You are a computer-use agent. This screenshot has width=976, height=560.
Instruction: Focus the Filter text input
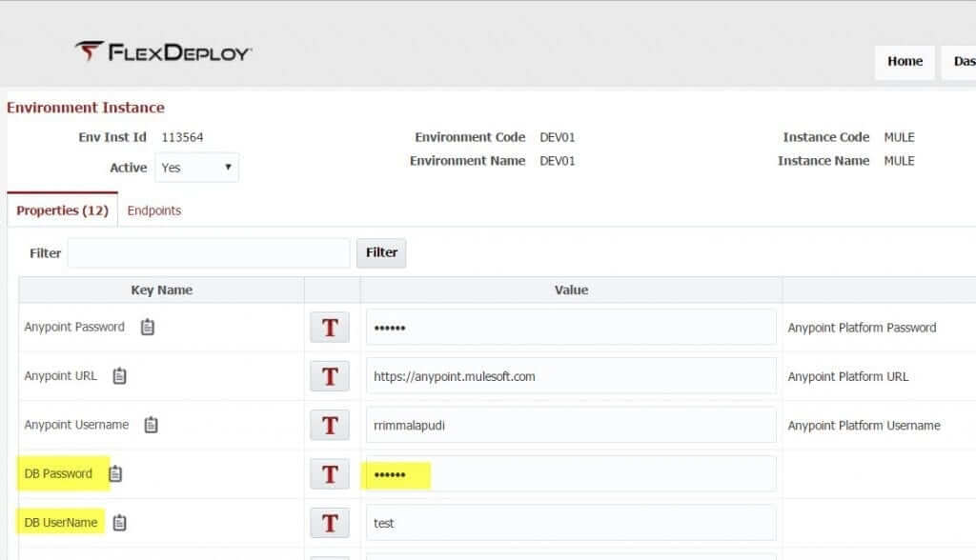(x=209, y=253)
